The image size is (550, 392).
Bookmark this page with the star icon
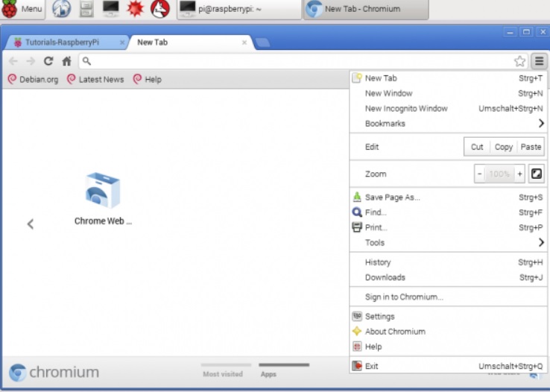coord(520,61)
